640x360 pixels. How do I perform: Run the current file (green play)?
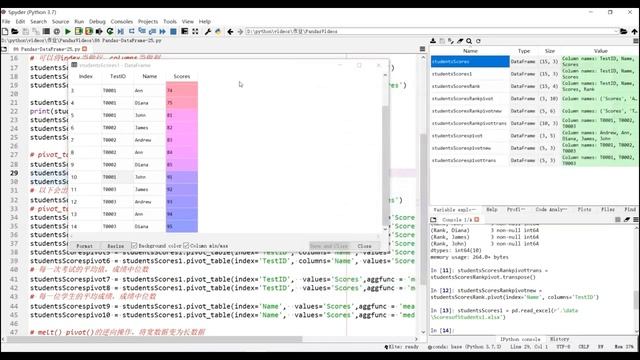pyautogui.click(x=68, y=31)
